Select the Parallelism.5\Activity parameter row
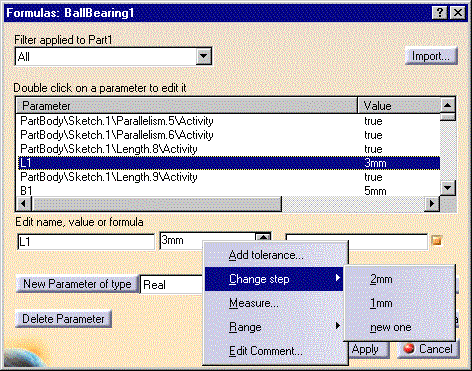Screen dimensions: 472x371 229,121
